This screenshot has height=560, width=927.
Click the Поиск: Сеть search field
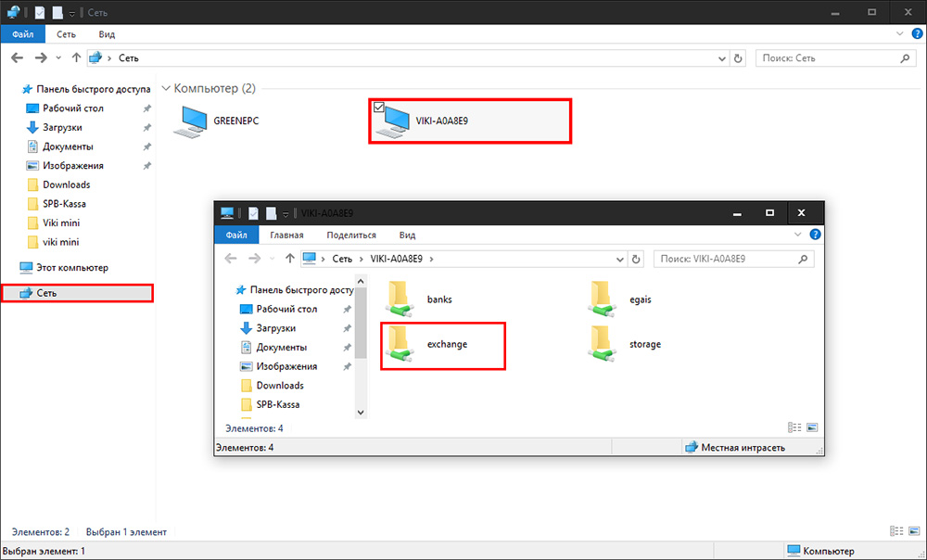(x=836, y=58)
